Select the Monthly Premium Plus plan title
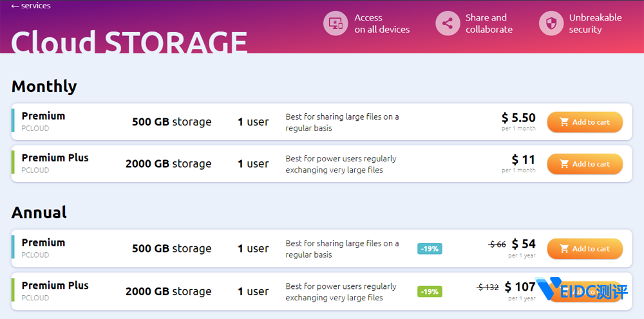The height and width of the screenshot is (319, 644). coord(55,158)
